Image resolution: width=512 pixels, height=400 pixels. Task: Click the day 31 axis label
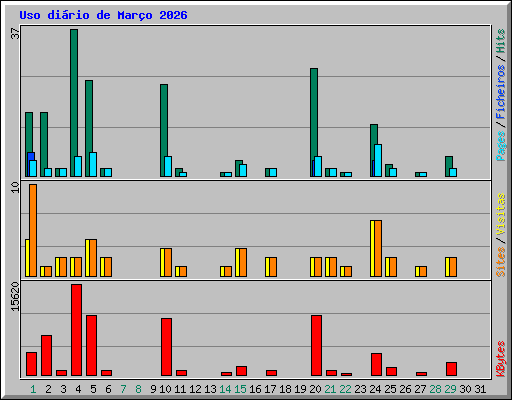click(480, 389)
